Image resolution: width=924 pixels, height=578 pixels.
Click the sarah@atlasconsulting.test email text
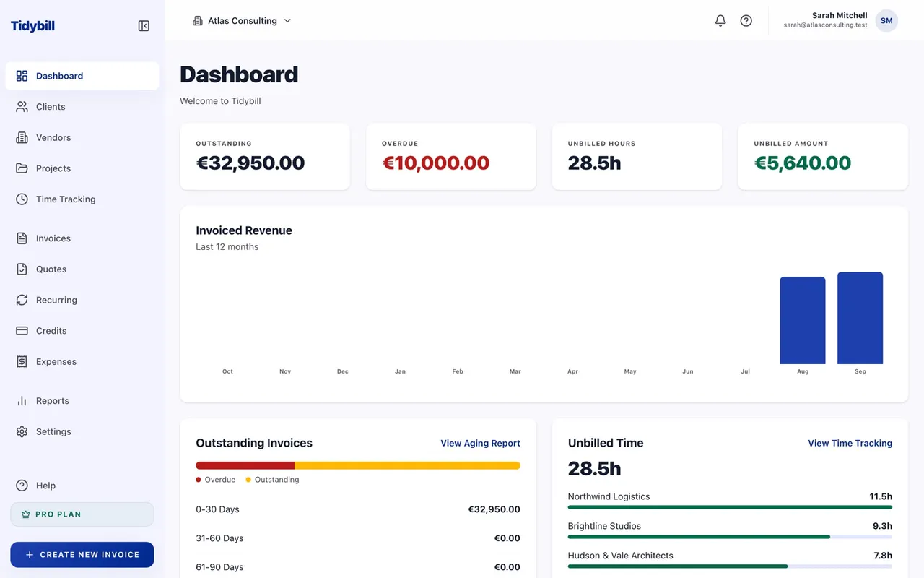click(x=825, y=25)
